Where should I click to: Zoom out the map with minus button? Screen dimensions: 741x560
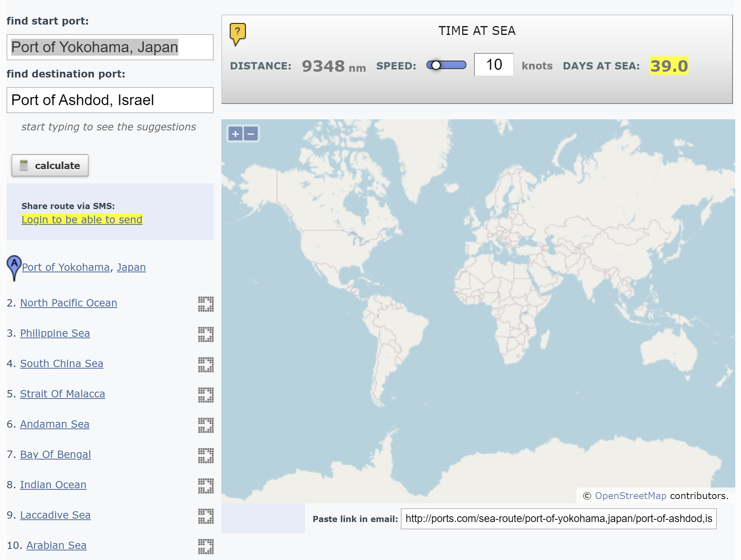coord(251,134)
